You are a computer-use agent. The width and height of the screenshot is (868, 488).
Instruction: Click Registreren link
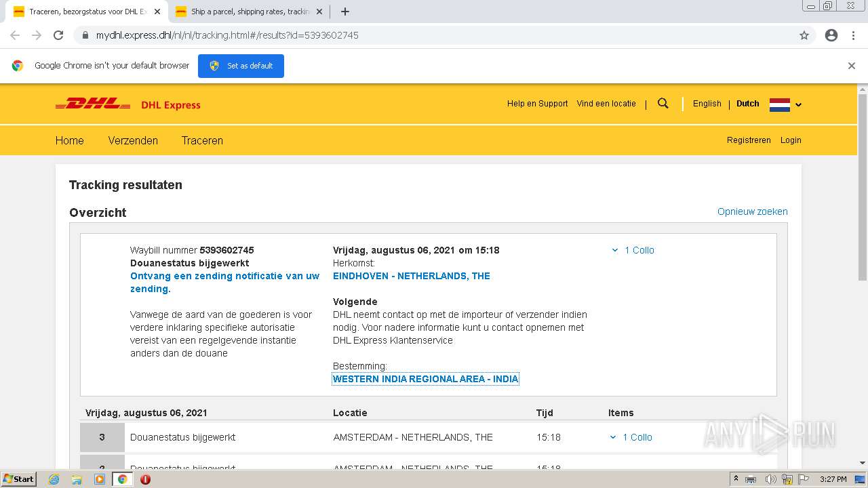pos(749,140)
